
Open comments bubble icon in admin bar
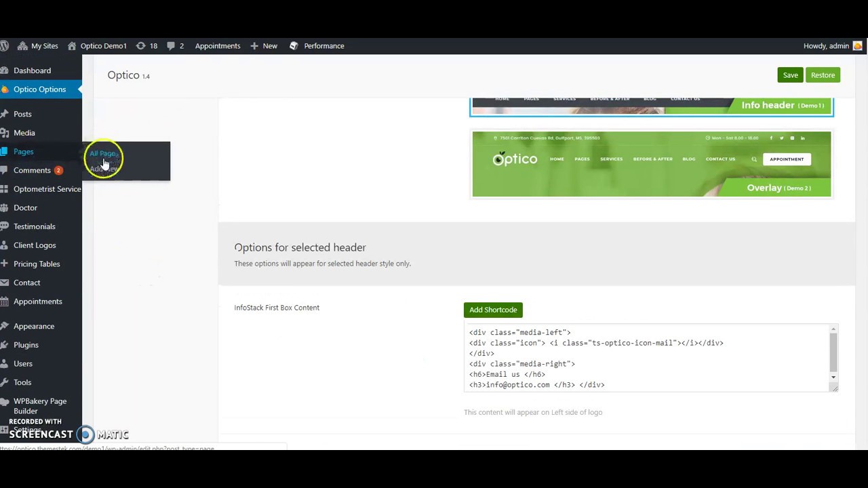tap(171, 45)
